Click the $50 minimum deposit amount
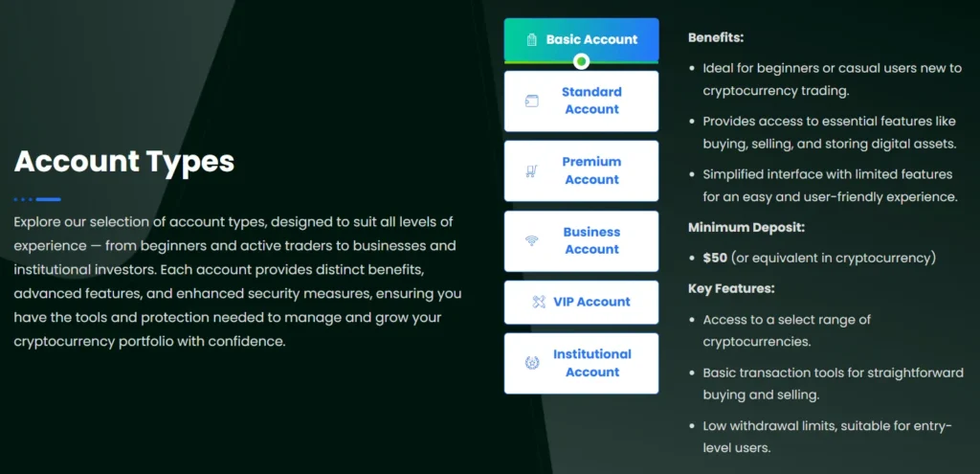Screen dimensions: 980x474 pyautogui.click(x=717, y=258)
